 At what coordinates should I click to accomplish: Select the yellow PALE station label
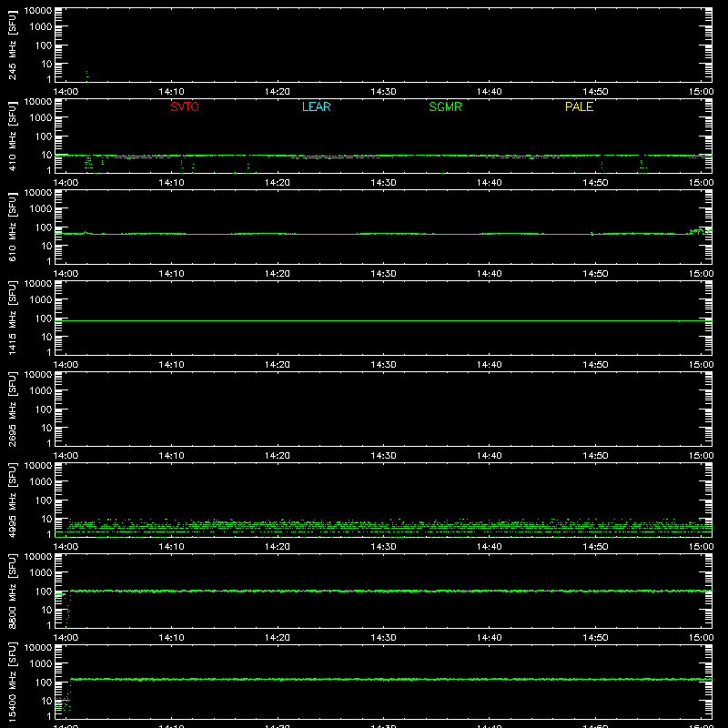tap(579, 106)
